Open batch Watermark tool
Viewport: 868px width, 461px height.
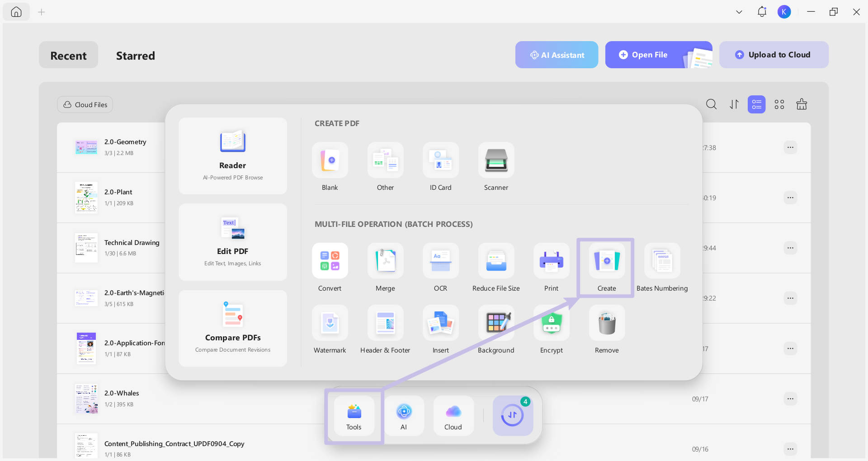click(x=330, y=323)
